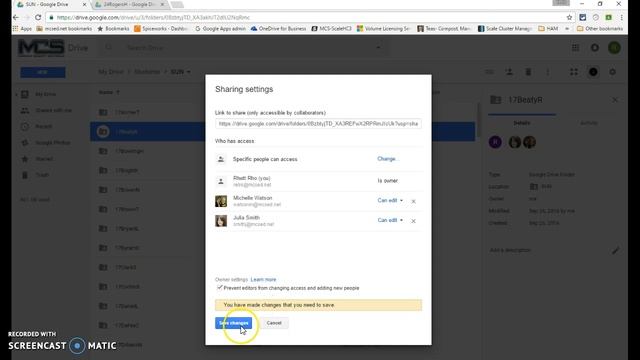
Task: Toggle Prevent editors from changing access checkbox
Action: point(220,288)
